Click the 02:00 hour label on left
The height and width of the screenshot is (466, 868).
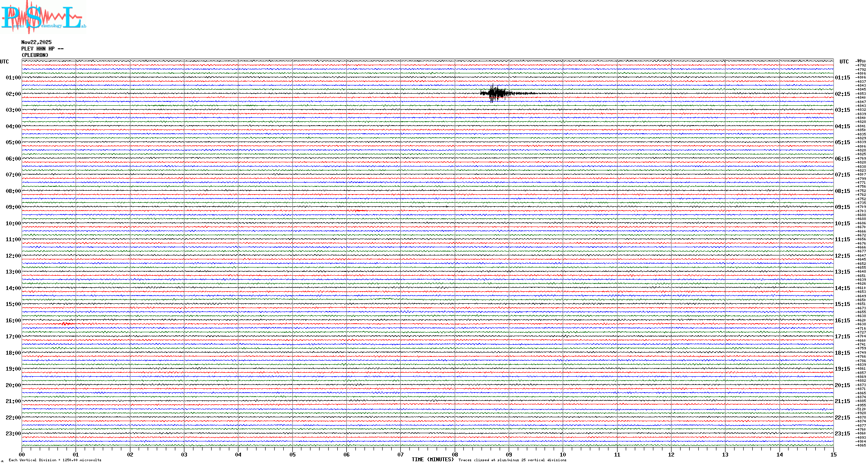point(13,94)
